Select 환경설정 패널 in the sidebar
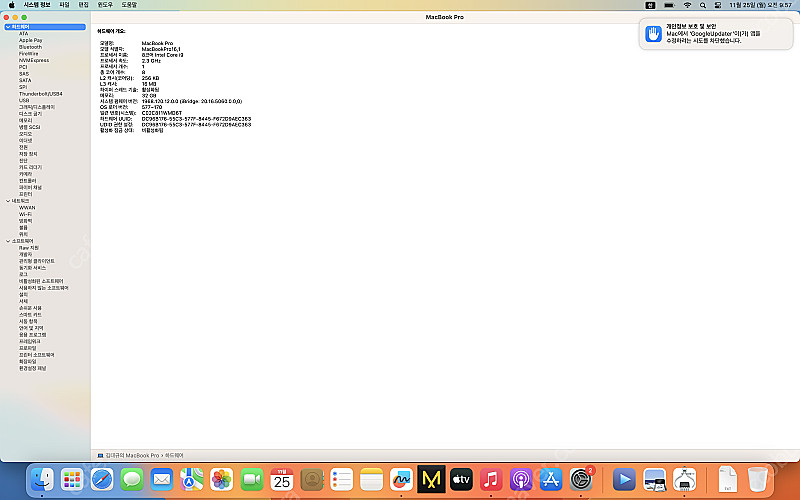 (33, 368)
